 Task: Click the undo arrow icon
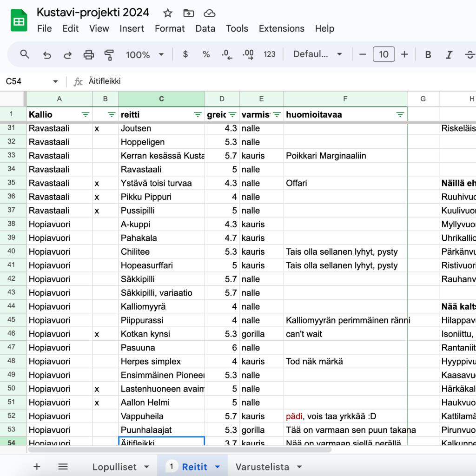click(x=46, y=54)
